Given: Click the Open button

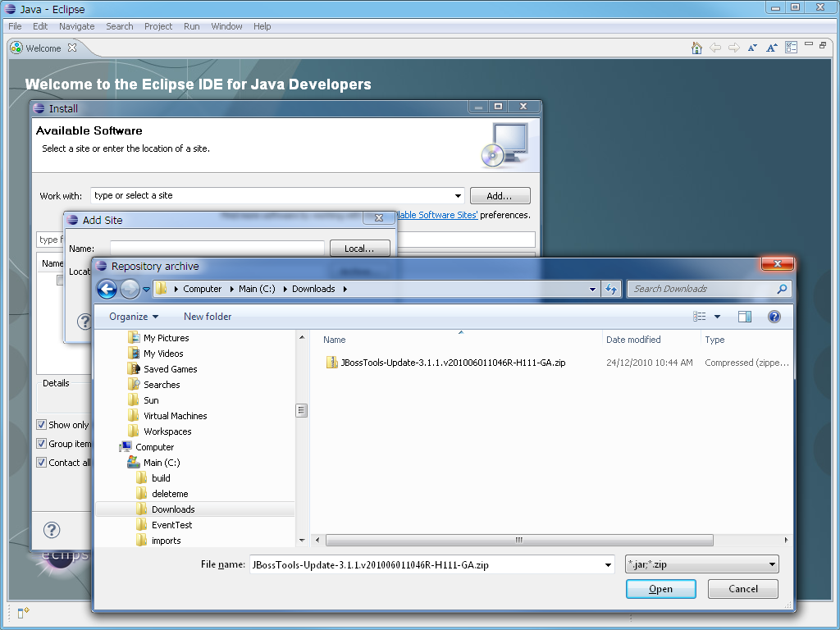Looking at the screenshot, I should [661, 589].
